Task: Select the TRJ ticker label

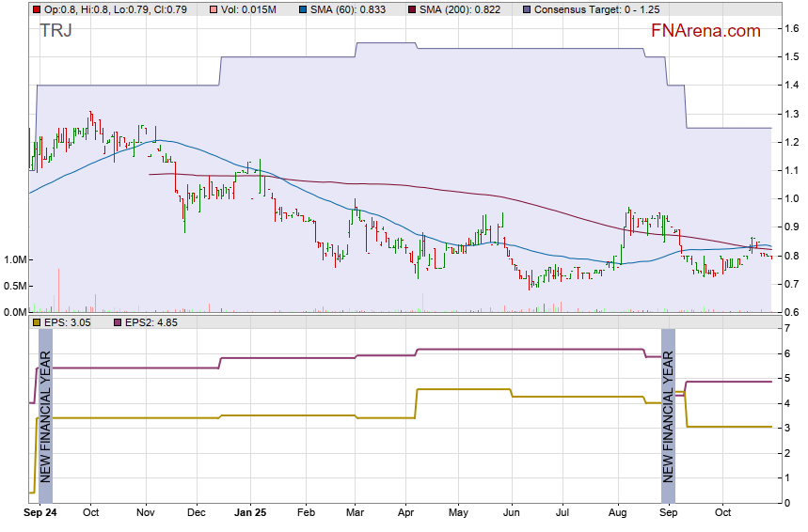Action: click(x=56, y=31)
